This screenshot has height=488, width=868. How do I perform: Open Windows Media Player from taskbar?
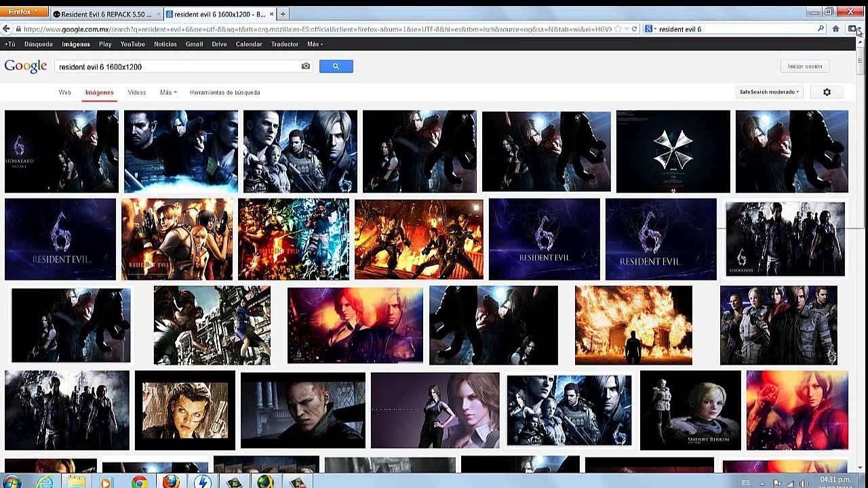(106, 482)
